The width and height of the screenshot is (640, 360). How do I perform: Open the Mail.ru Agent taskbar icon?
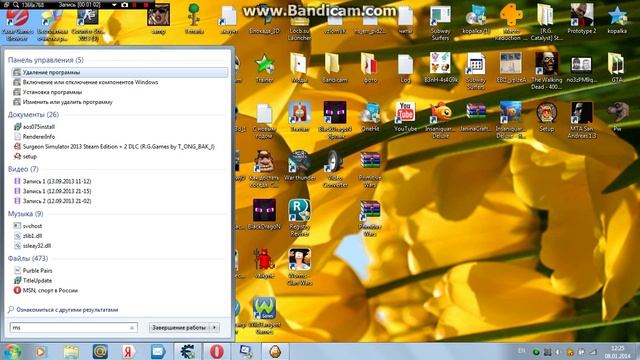[x=100, y=351]
